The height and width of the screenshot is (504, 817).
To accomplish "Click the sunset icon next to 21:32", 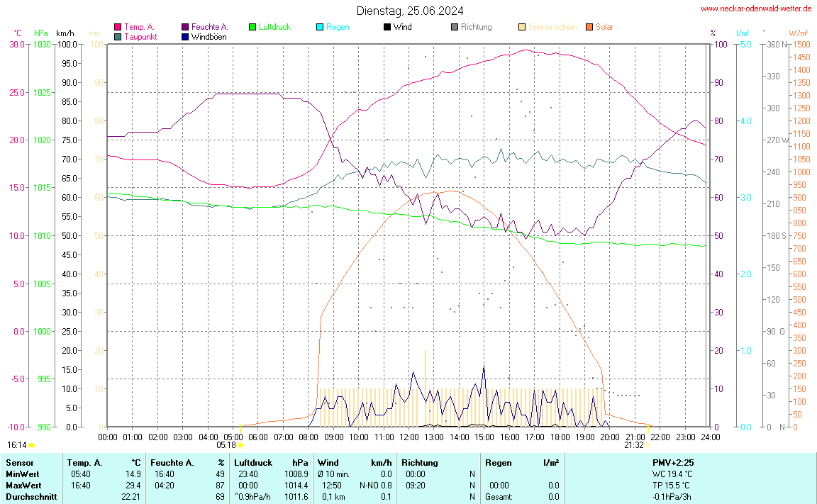I will coord(648,445).
